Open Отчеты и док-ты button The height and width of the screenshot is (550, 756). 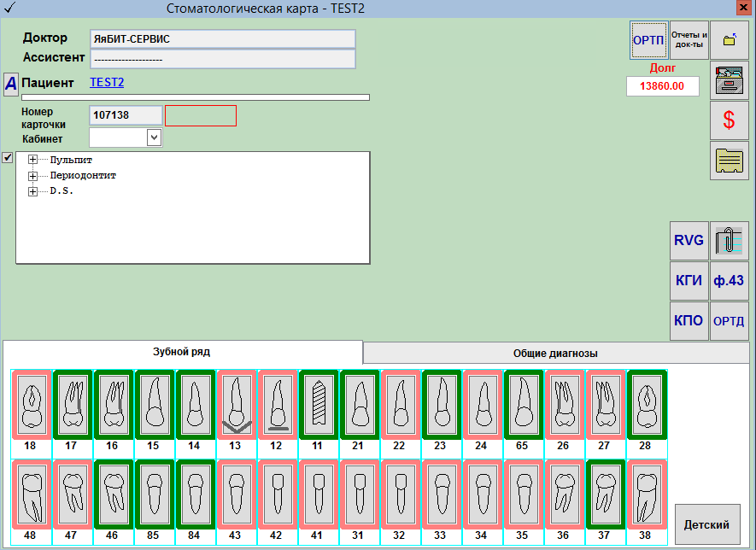(x=689, y=40)
